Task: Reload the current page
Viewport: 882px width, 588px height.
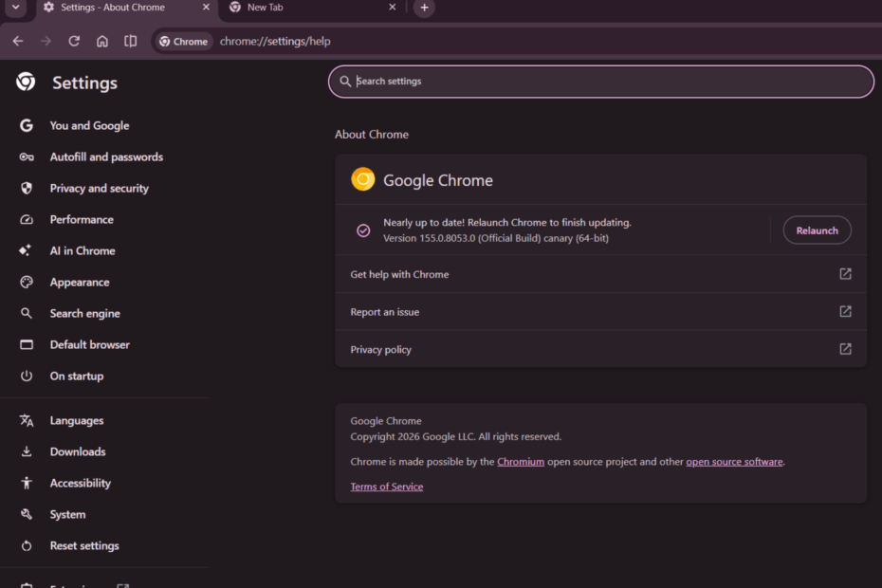Action: pos(74,41)
